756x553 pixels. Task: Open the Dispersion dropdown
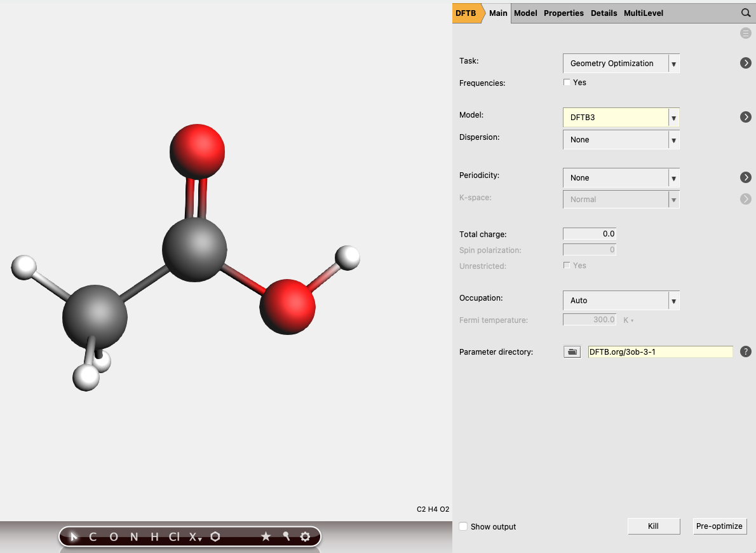[x=673, y=139]
